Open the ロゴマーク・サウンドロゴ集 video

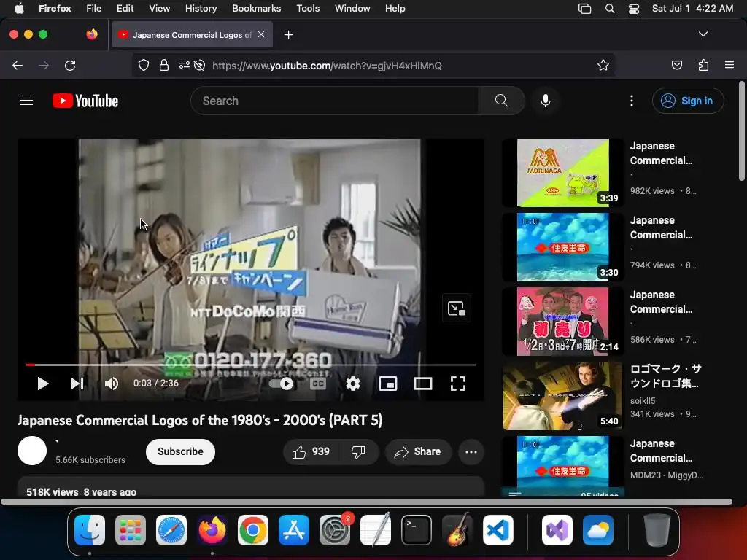pyautogui.click(x=562, y=396)
